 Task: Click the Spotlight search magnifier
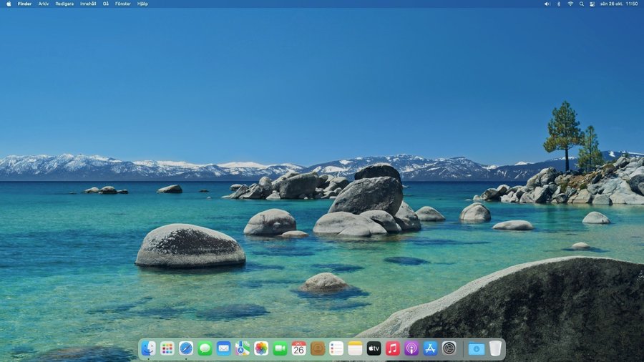pyautogui.click(x=582, y=4)
